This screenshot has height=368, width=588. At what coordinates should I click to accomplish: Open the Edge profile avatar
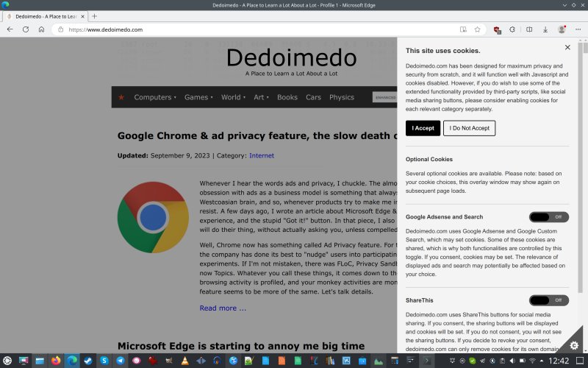[x=562, y=29]
